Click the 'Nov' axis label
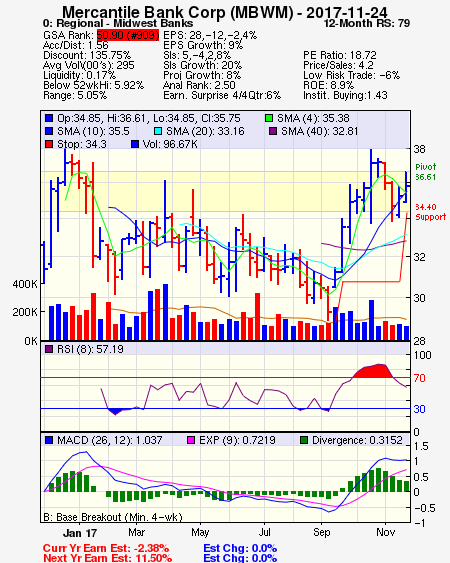The image size is (450, 563). point(386,532)
